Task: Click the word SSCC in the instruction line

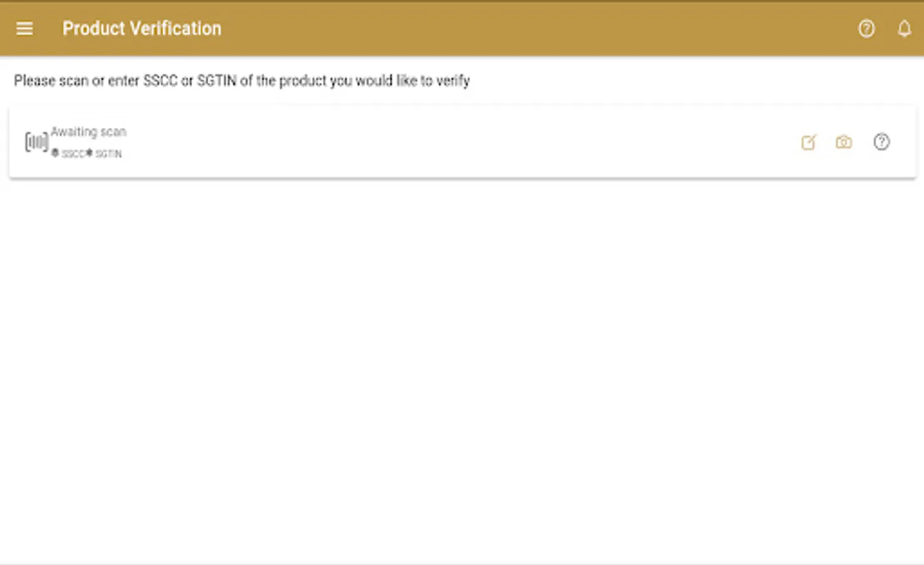Action: point(161,81)
